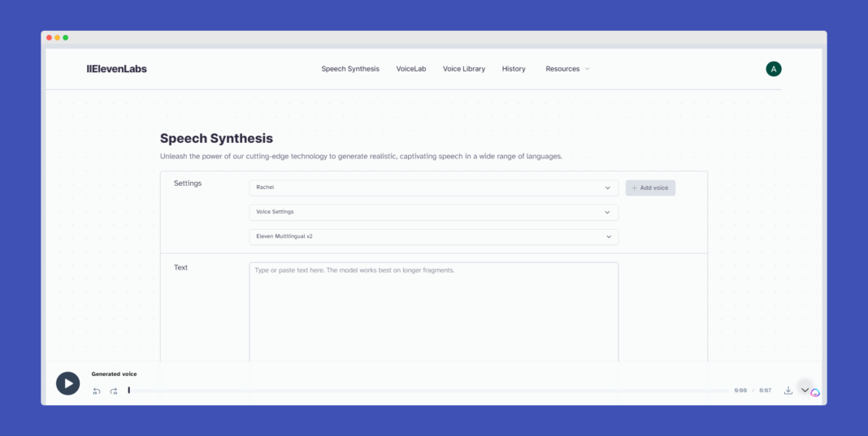This screenshot has height=436, width=868.
Task: Click the colorful circle icon in bottom corner
Action: (x=815, y=393)
